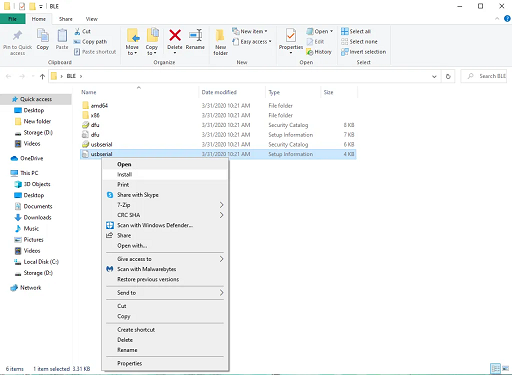Viewport: 512px width, 375px height.
Task: Choose Open with... from context menu
Action: click(165, 246)
